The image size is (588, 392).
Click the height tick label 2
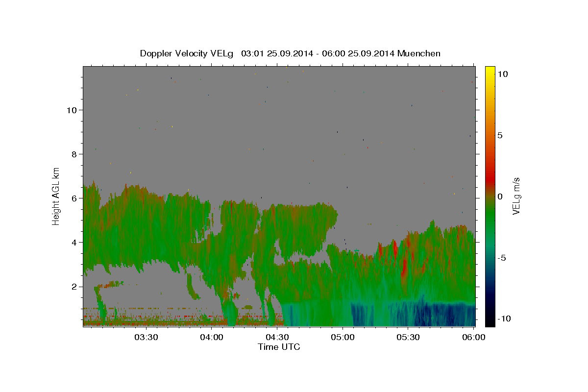[x=73, y=286]
